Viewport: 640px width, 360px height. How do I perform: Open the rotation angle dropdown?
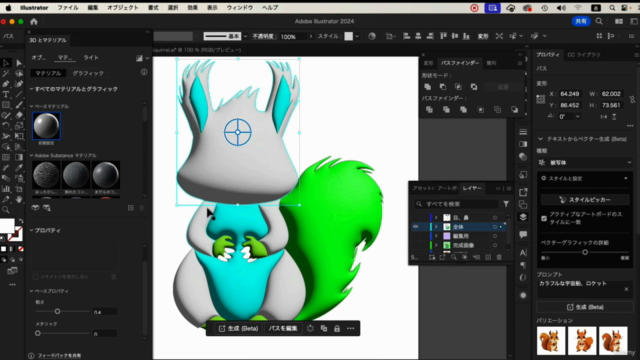click(577, 116)
